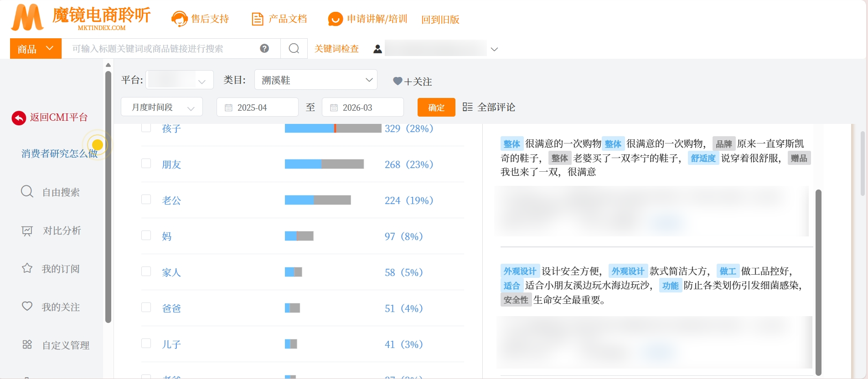The height and width of the screenshot is (379, 868).
Task: Click the red back arrow icon for CMI平台
Action: click(x=19, y=118)
